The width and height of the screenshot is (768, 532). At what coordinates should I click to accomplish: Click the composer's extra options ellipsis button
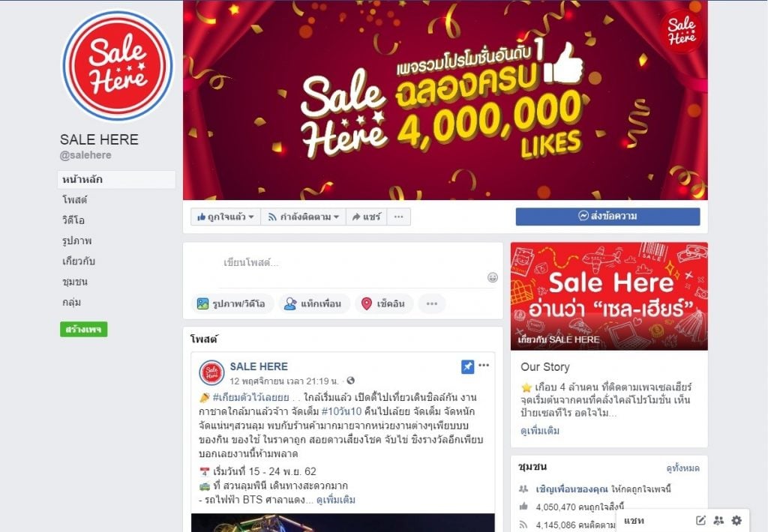pos(431,304)
